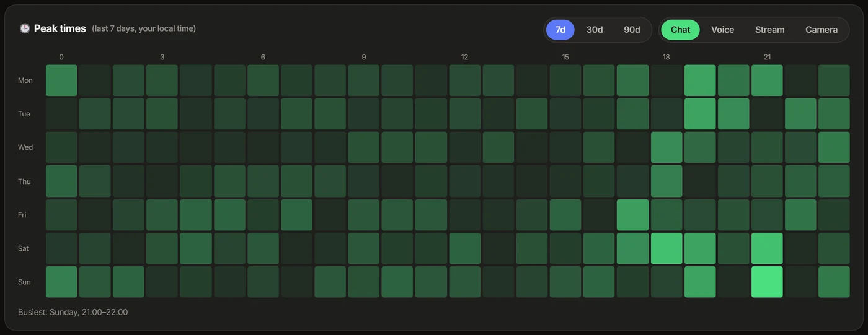The height and width of the screenshot is (335, 868).
Task: Select the Thursday hour 0 heatmap cell
Action: pyautogui.click(x=61, y=181)
